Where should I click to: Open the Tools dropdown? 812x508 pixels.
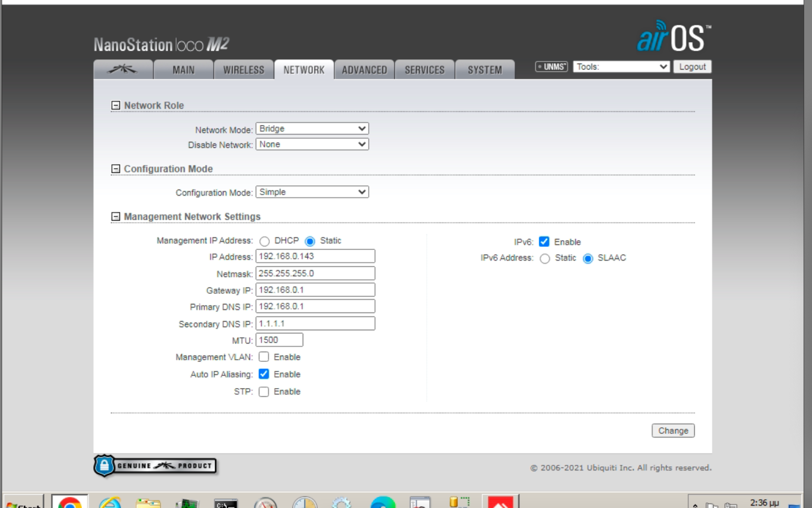(x=622, y=66)
